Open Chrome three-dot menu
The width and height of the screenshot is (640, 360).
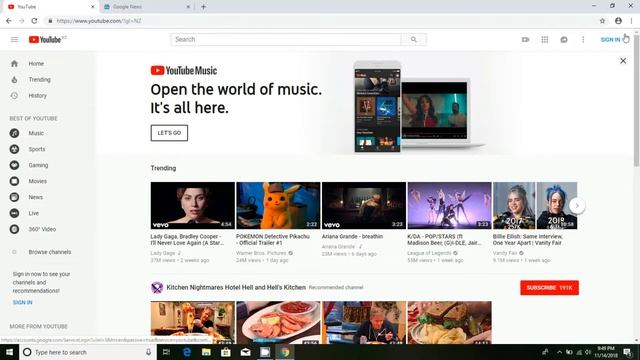pyautogui.click(x=631, y=21)
